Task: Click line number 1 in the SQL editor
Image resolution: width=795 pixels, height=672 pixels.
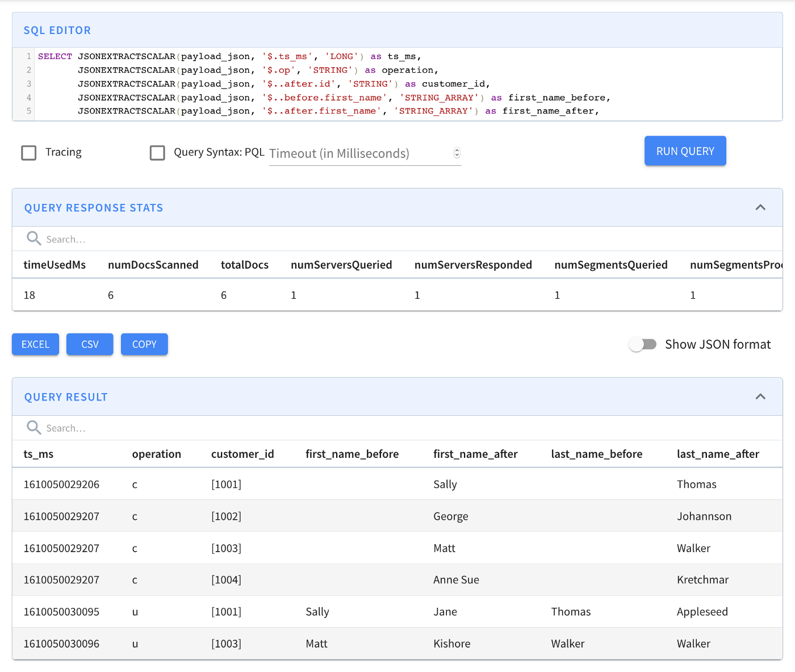Action: (x=28, y=56)
